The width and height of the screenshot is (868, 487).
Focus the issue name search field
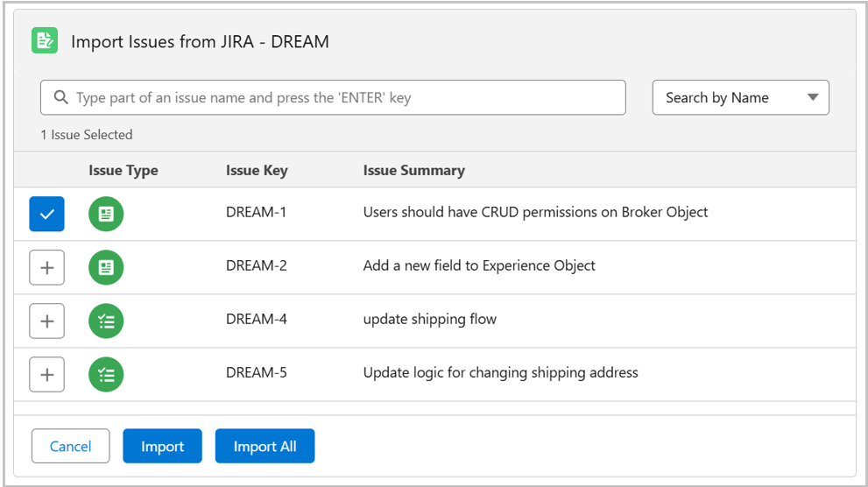342,98
